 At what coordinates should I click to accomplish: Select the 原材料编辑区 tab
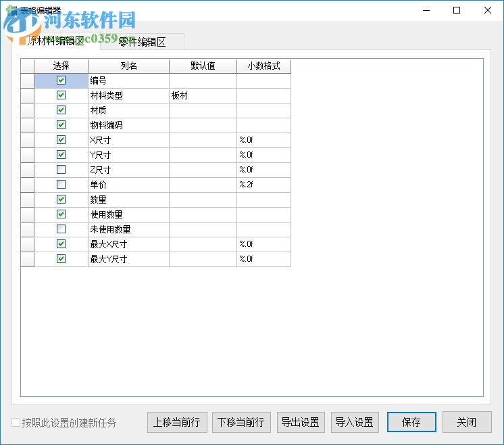click(x=55, y=41)
